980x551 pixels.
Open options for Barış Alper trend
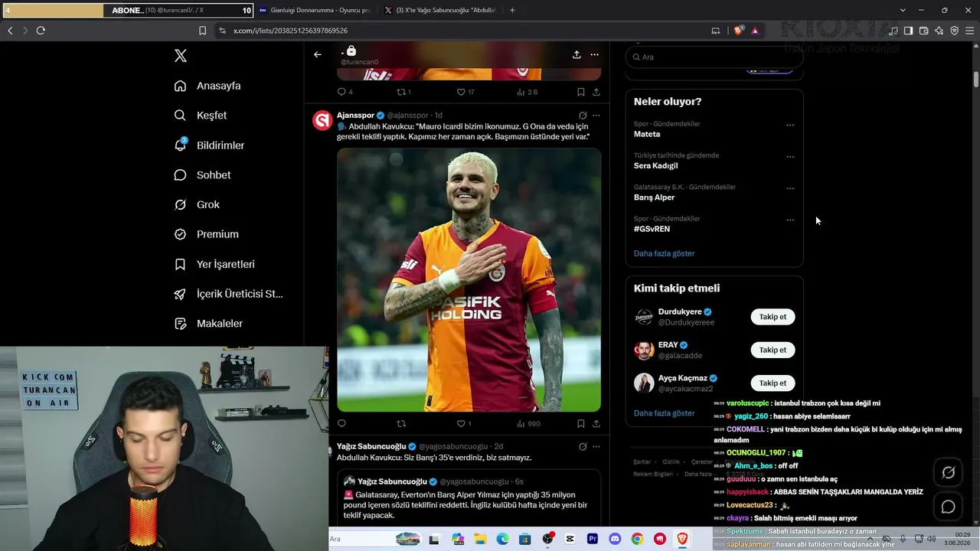tap(790, 188)
